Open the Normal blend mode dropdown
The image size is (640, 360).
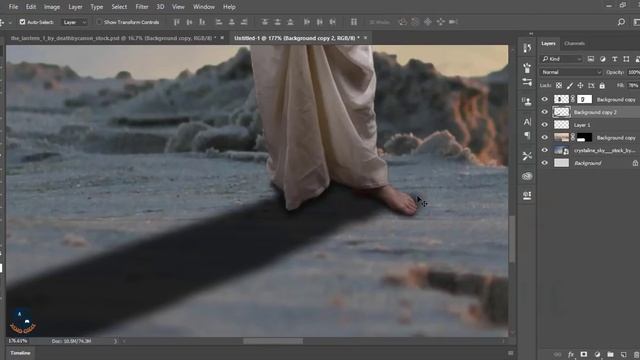pos(571,72)
